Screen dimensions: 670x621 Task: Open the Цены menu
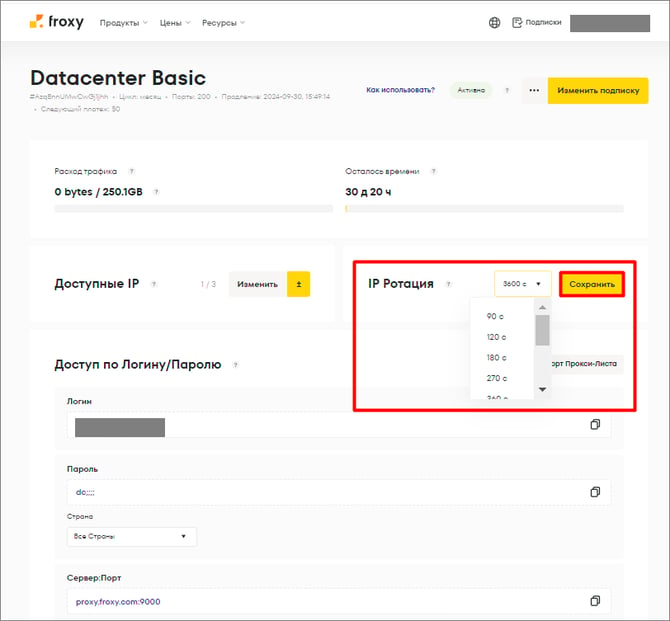[x=175, y=23]
